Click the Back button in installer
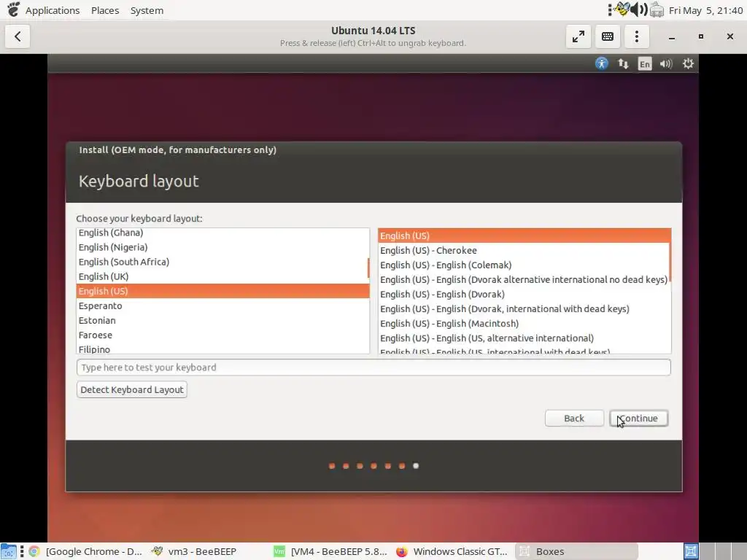The image size is (747, 560). (x=574, y=418)
